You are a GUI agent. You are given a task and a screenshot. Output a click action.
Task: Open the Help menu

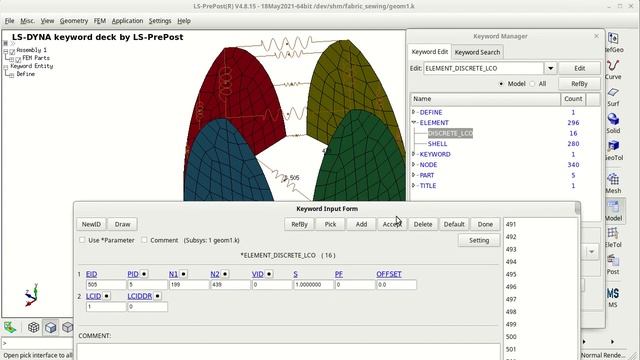[x=184, y=21]
